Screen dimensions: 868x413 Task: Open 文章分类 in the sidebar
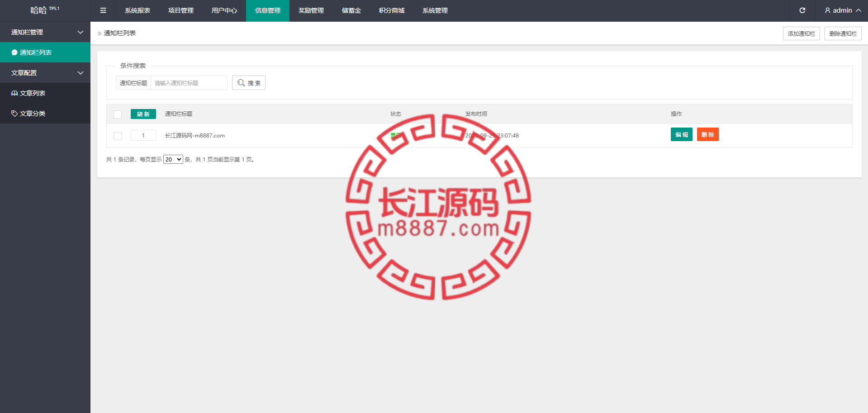tap(45, 114)
